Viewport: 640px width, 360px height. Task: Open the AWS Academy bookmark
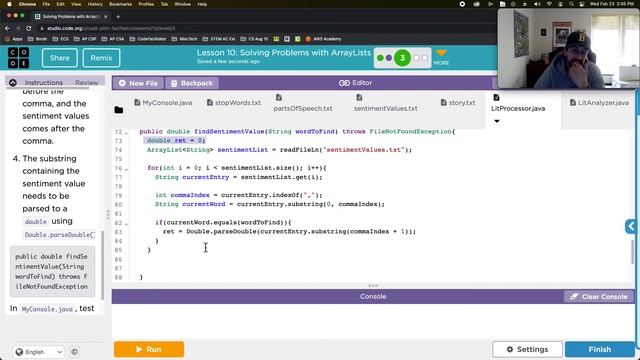[323, 39]
